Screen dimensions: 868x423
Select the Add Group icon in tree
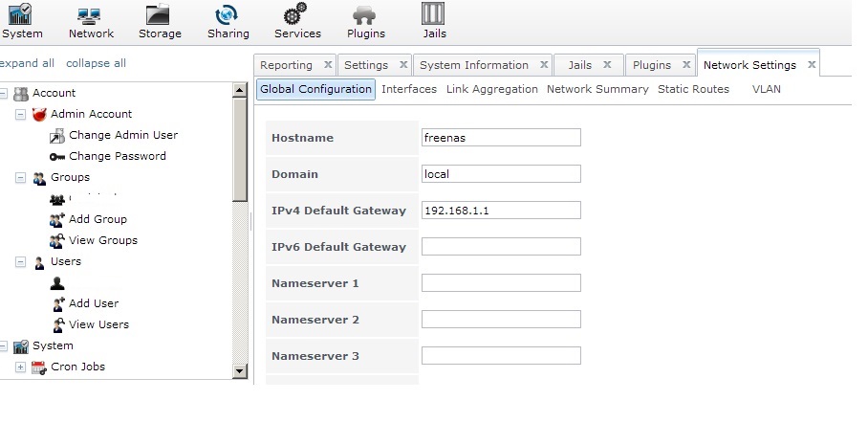pyautogui.click(x=57, y=219)
